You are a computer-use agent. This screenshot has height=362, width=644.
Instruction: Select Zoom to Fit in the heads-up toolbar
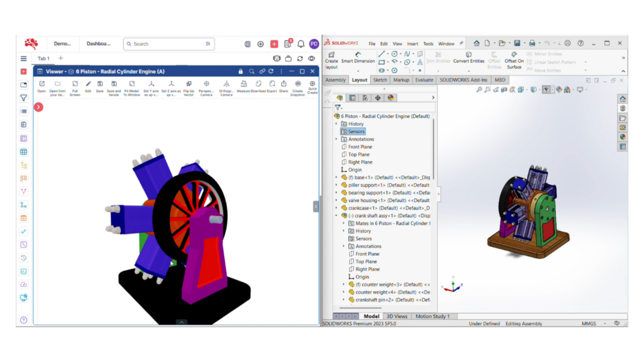click(479, 90)
